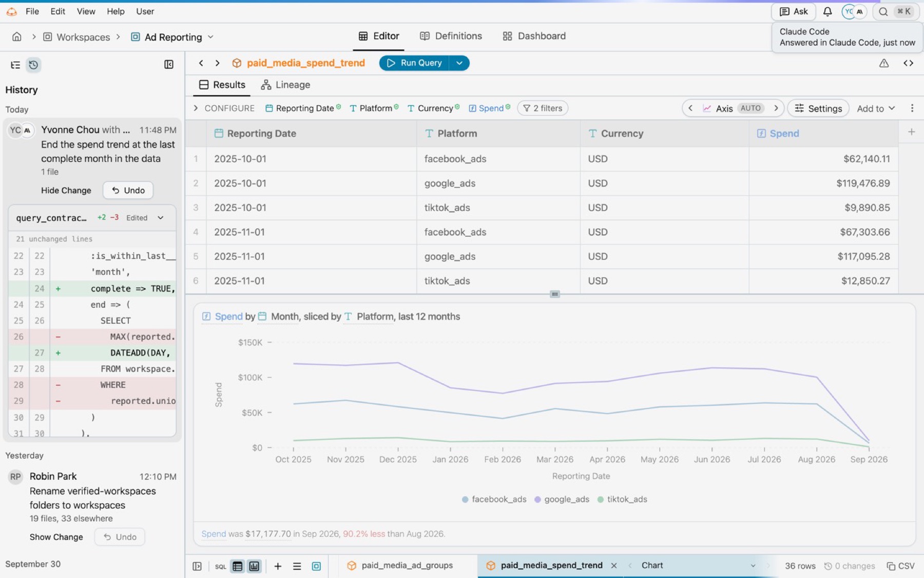
Task: Open the Ad Reporting workspace dropdown
Action: click(x=210, y=37)
